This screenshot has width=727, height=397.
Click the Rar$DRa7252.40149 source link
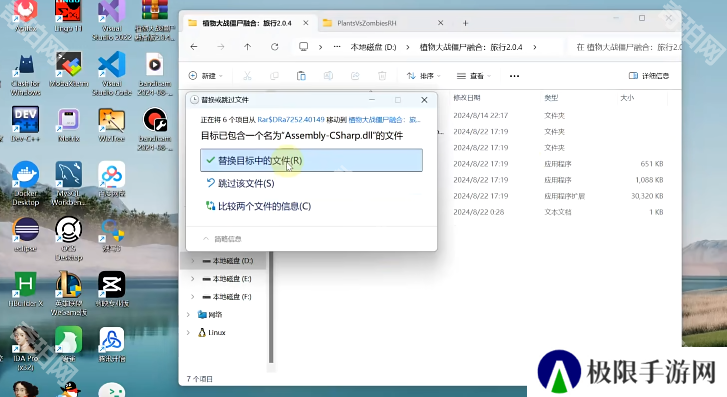tap(291, 120)
